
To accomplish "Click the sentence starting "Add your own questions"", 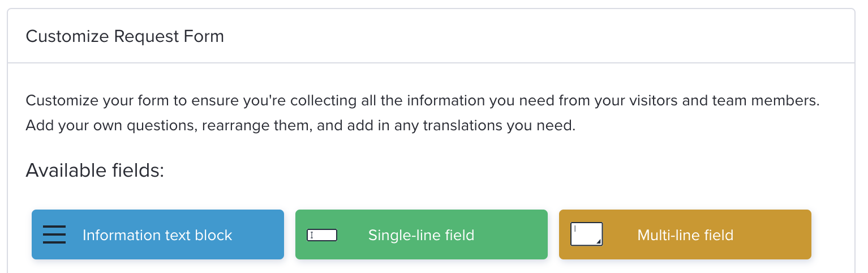I will click(300, 125).
